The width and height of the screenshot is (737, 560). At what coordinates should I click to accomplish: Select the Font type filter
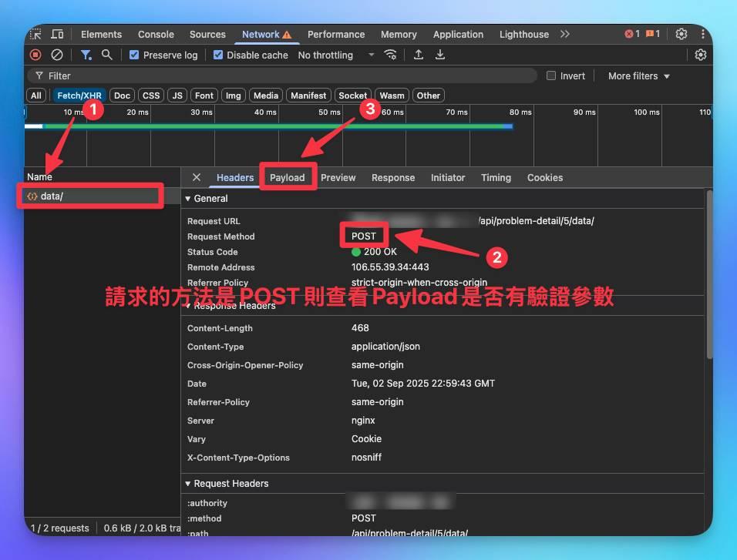pyautogui.click(x=204, y=96)
